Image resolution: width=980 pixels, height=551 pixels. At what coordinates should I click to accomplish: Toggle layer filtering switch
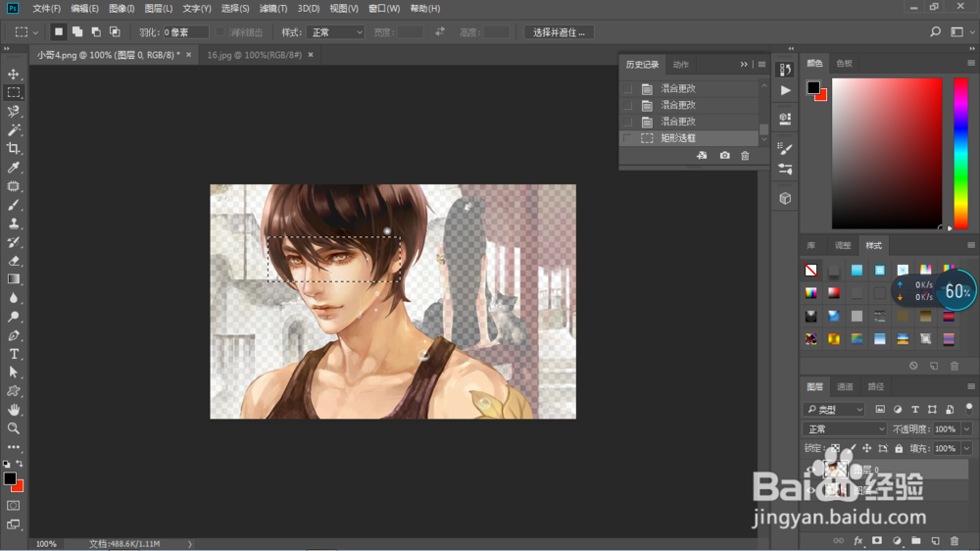pyautogui.click(x=969, y=409)
